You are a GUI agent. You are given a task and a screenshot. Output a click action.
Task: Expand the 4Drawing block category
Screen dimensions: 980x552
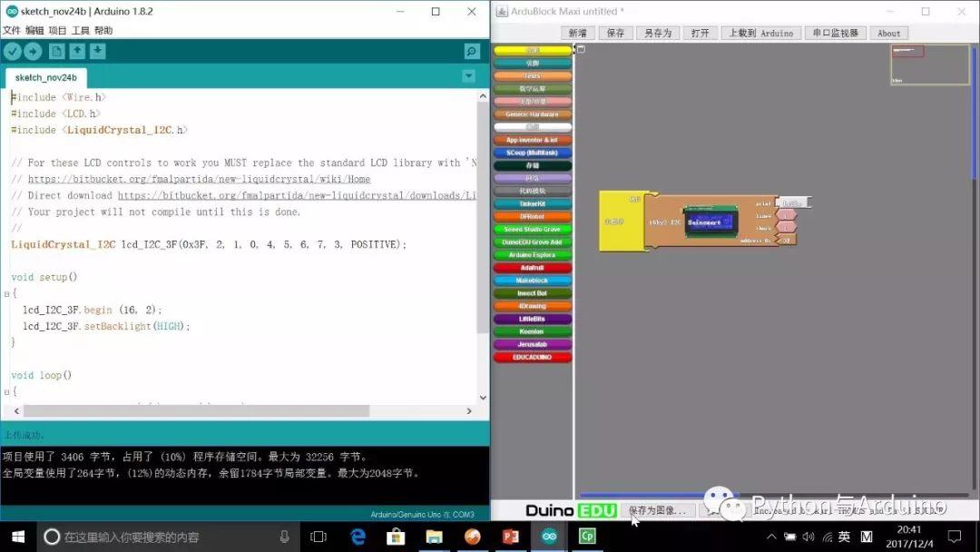[532, 306]
